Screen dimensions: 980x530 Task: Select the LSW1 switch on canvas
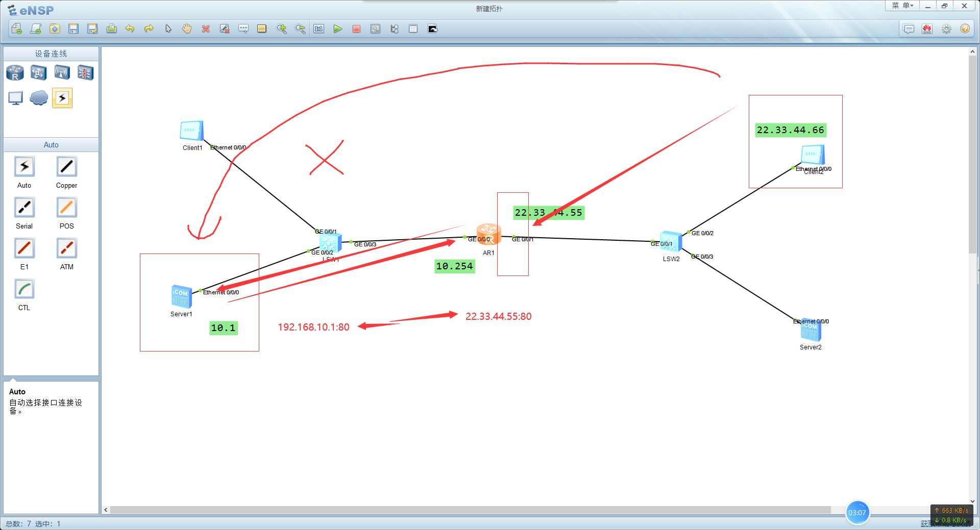[330, 243]
